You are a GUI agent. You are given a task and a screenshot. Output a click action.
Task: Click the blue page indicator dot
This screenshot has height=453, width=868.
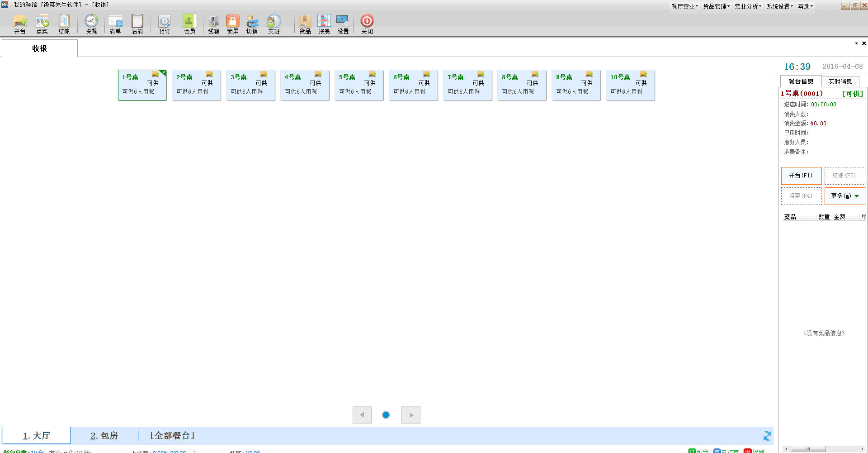point(386,415)
